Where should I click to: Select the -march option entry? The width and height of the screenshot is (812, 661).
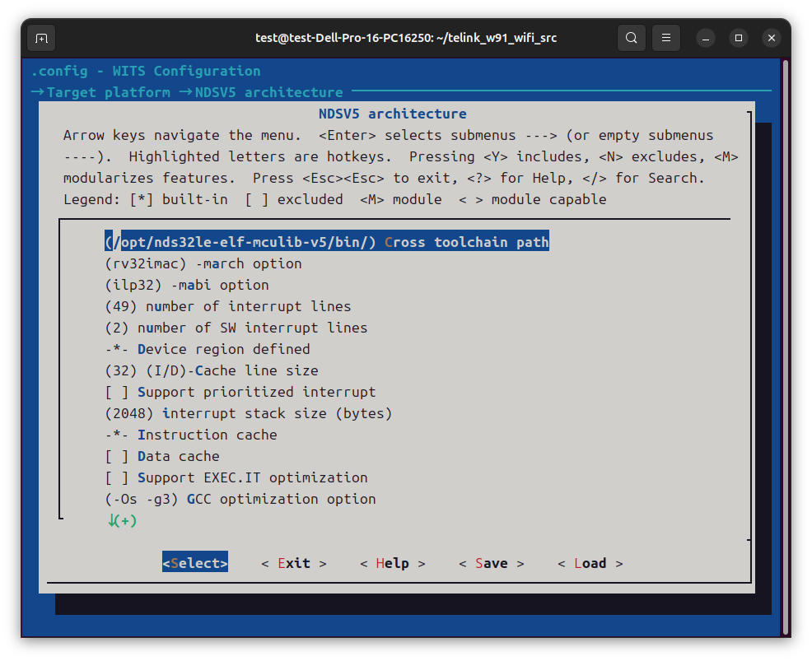203,263
